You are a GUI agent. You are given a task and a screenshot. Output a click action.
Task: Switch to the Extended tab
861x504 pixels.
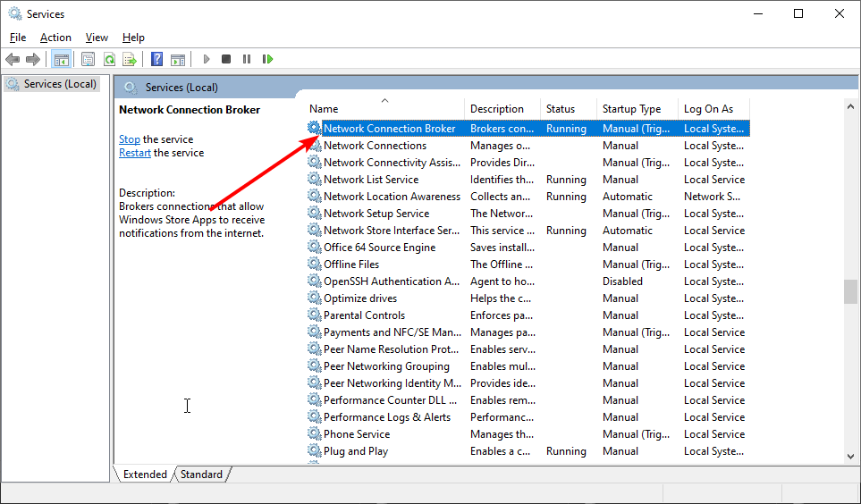145,475
